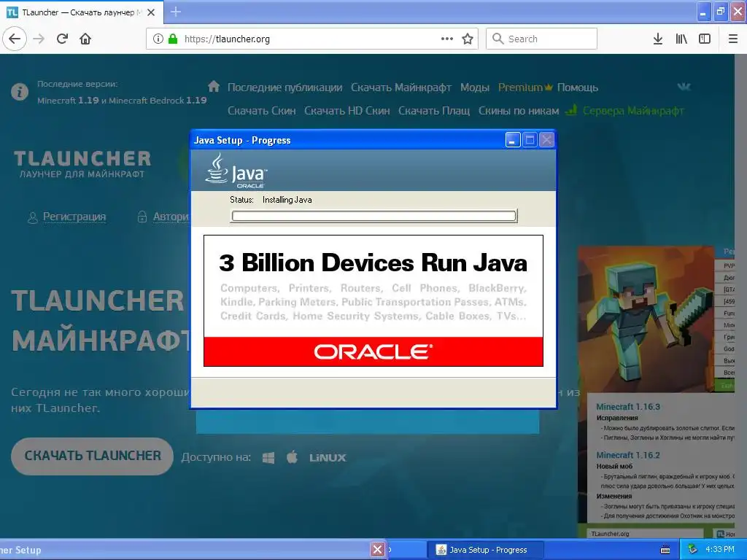Open the browser home page icon

point(85,39)
